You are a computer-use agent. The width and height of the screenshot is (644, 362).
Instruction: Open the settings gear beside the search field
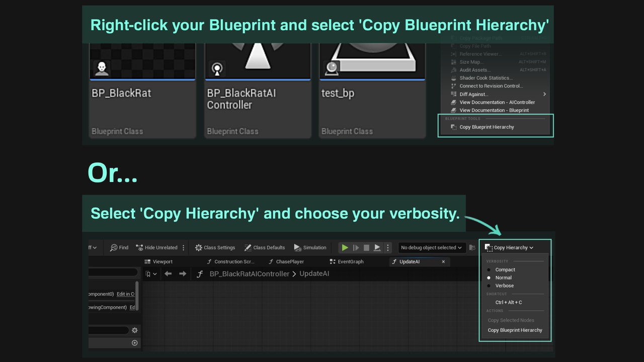(x=134, y=330)
